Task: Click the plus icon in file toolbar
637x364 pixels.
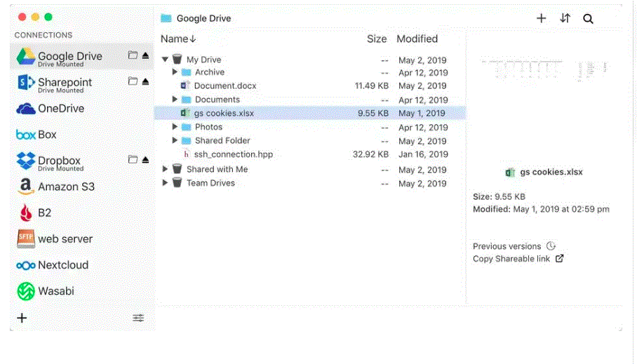Action: point(541,18)
